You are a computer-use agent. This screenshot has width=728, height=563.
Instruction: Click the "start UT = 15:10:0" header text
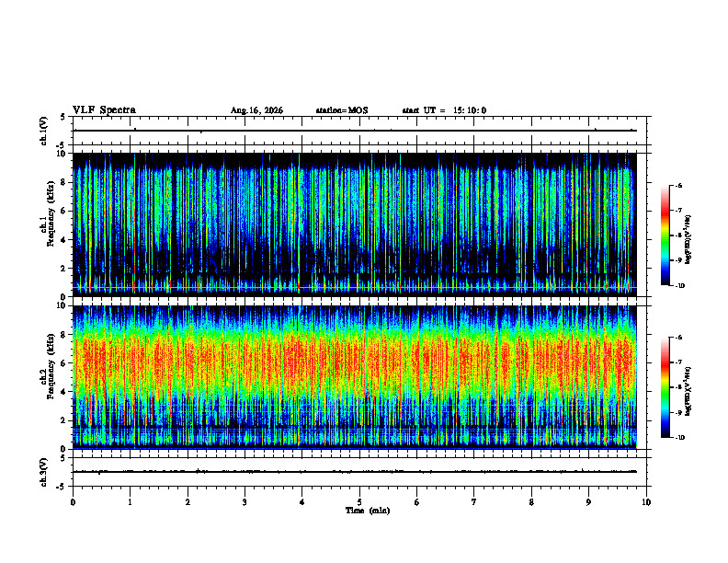click(x=444, y=110)
